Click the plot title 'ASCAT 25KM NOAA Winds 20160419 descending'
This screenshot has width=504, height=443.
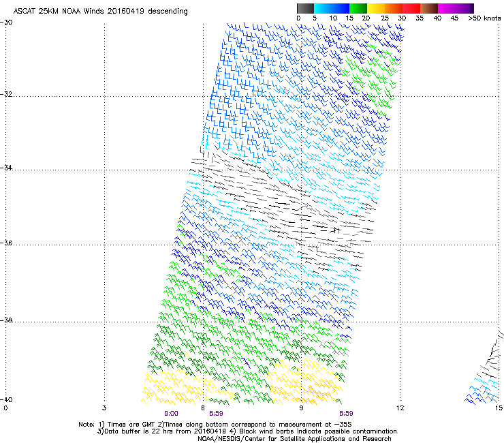100,11
